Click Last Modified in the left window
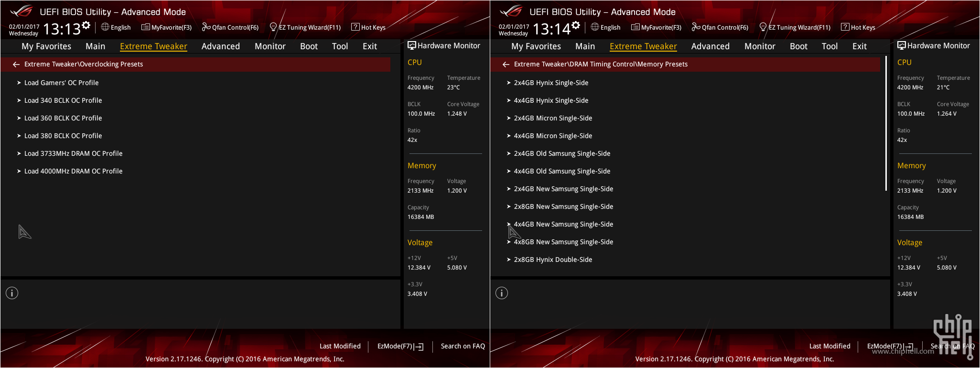The height and width of the screenshot is (368, 980). tap(340, 346)
